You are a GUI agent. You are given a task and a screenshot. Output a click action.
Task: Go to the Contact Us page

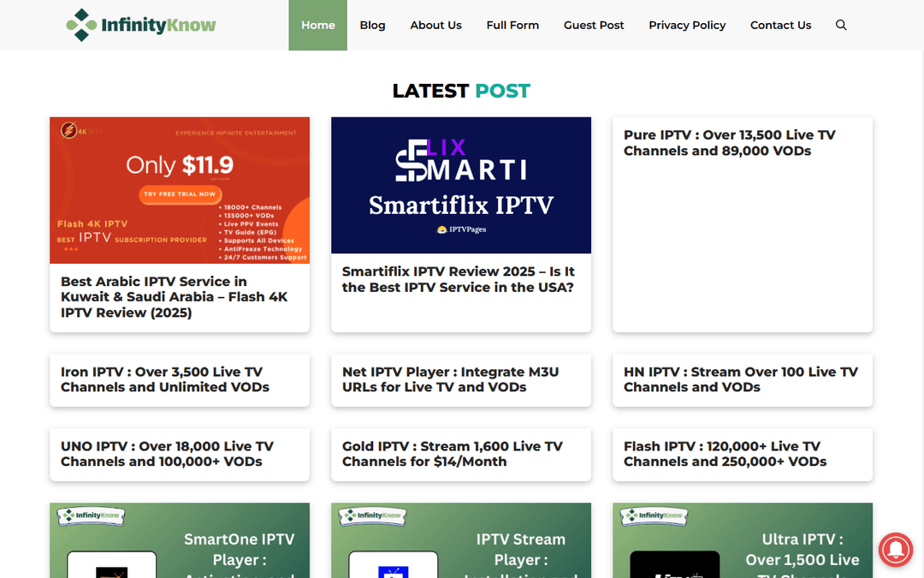tap(780, 25)
